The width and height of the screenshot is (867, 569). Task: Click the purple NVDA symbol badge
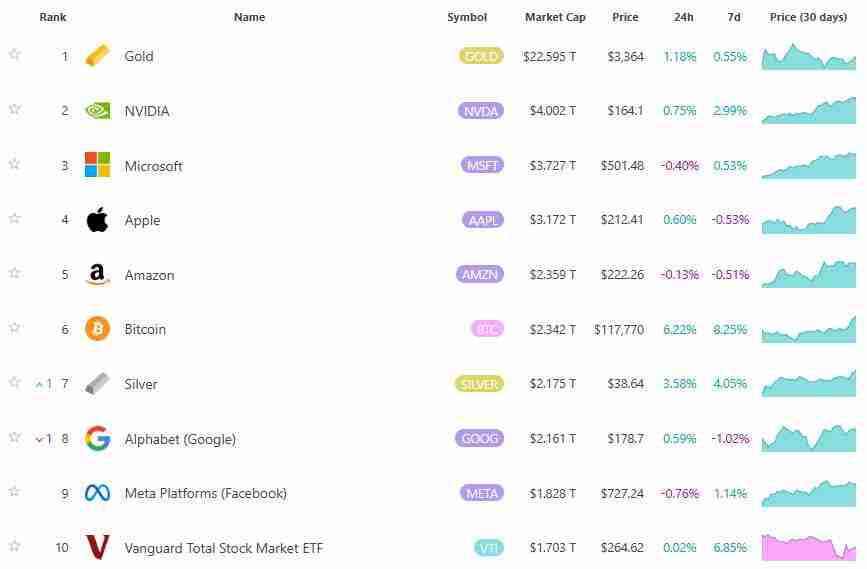coord(481,111)
